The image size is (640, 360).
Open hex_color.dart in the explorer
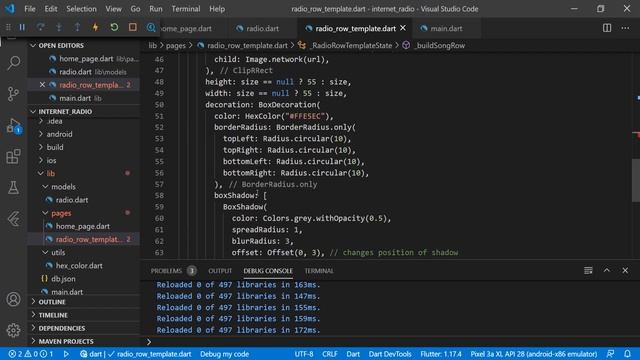79,266
